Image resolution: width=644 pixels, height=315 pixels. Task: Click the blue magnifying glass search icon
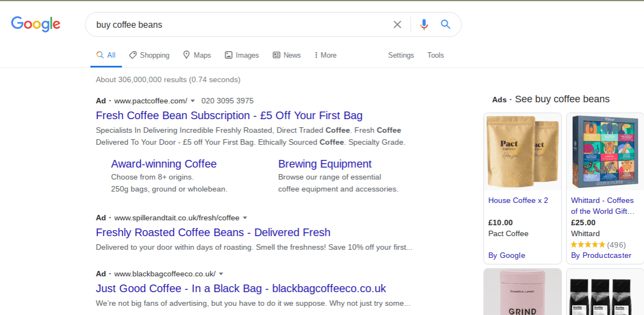446,24
